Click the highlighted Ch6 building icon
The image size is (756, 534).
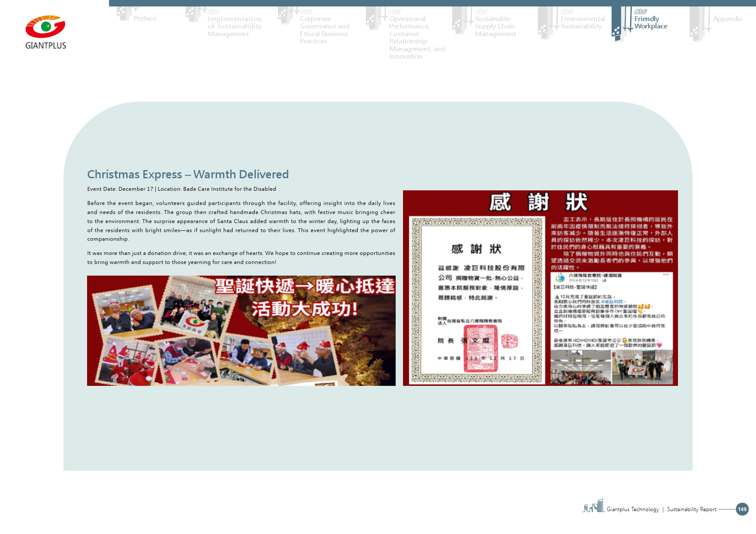pos(619,25)
